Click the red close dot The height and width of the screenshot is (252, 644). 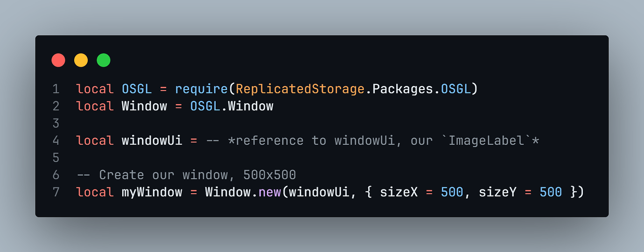(x=58, y=60)
